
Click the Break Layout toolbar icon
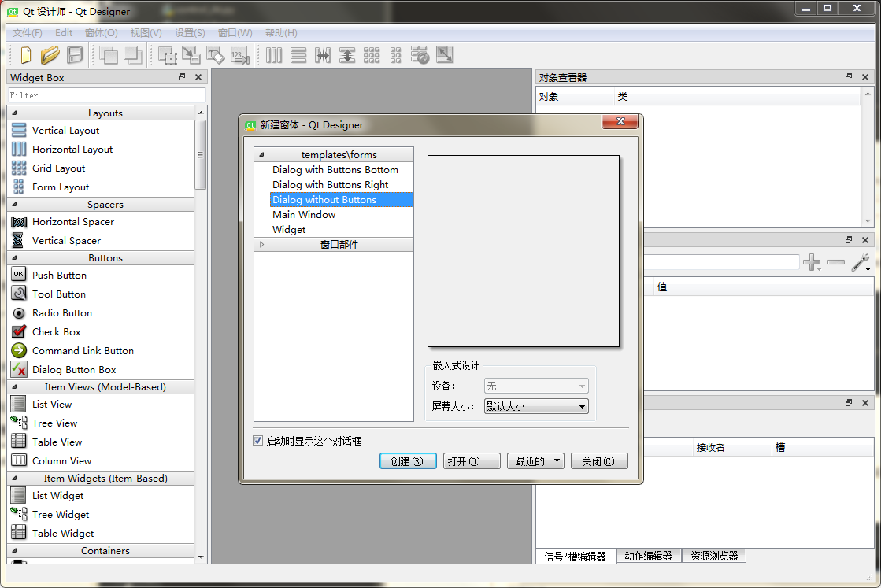click(x=420, y=55)
